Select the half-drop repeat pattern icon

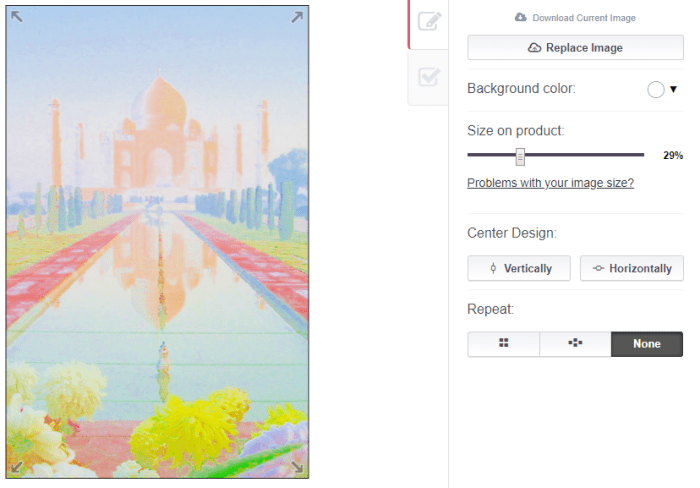pos(575,344)
